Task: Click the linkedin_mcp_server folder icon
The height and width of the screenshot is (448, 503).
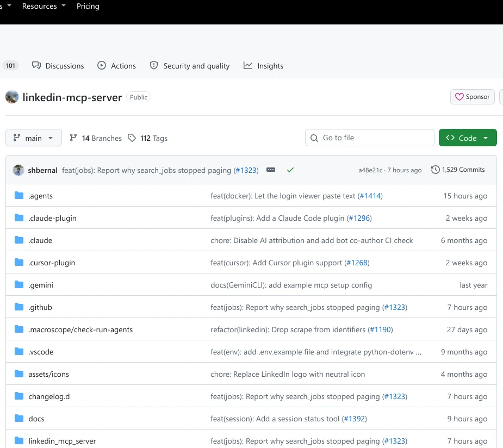Action: coord(19,440)
